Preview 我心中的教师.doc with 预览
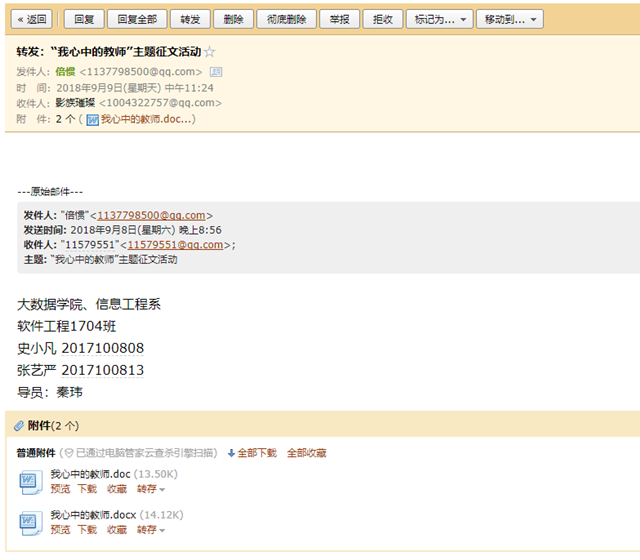 pos(60,489)
